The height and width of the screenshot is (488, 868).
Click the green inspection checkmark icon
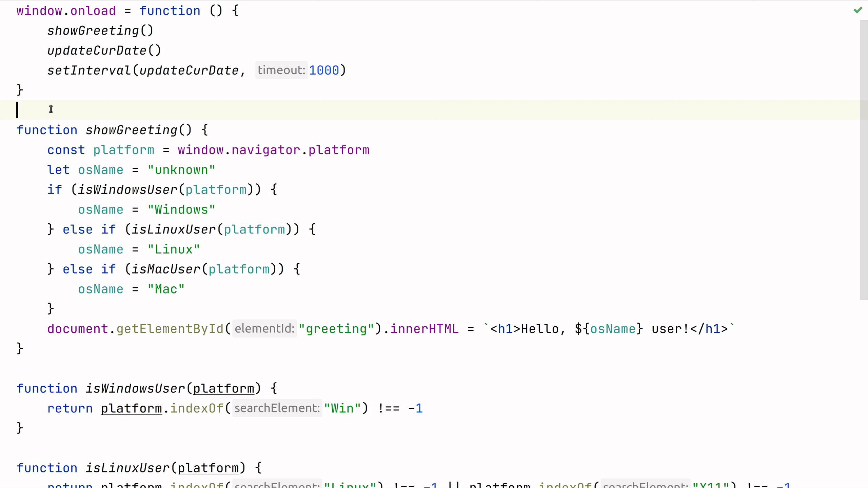tap(857, 10)
